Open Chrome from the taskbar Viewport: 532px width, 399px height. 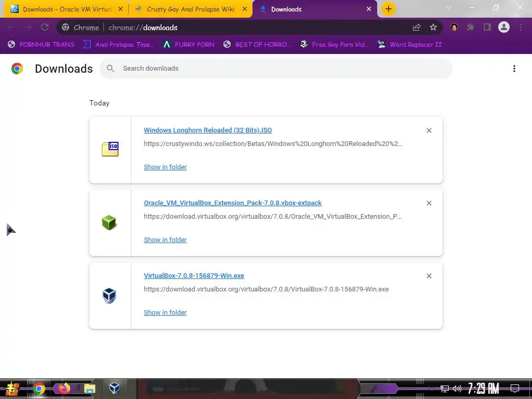pyautogui.click(x=39, y=389)
